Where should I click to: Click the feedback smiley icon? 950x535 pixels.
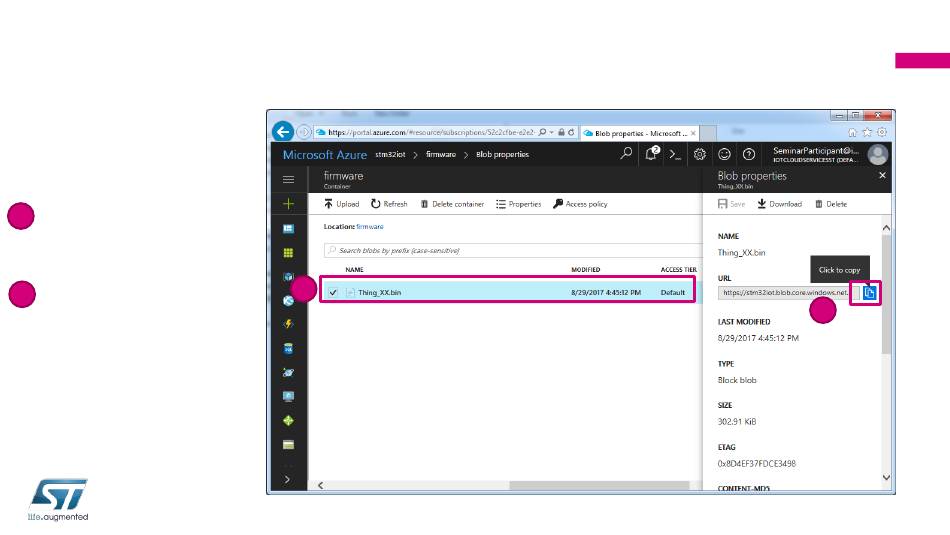click(724, 155)
